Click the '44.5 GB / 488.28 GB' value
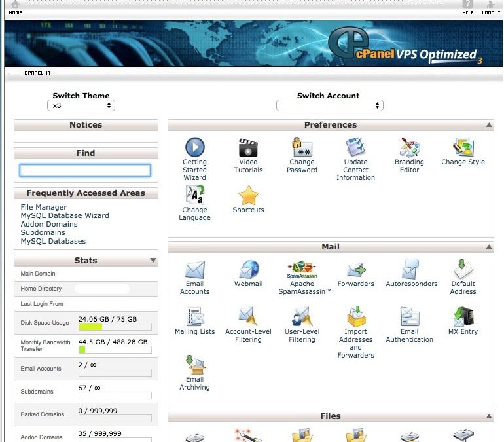 (x=113, y=342)
